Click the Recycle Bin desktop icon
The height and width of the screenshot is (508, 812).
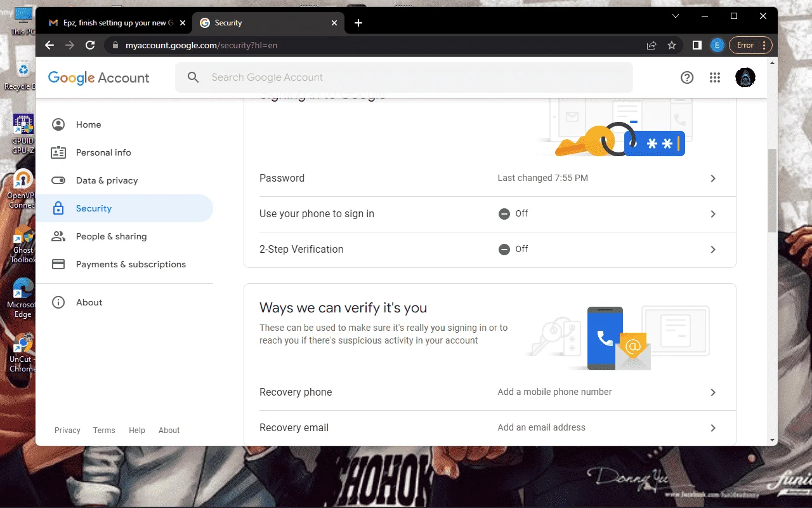coord(21,75)
